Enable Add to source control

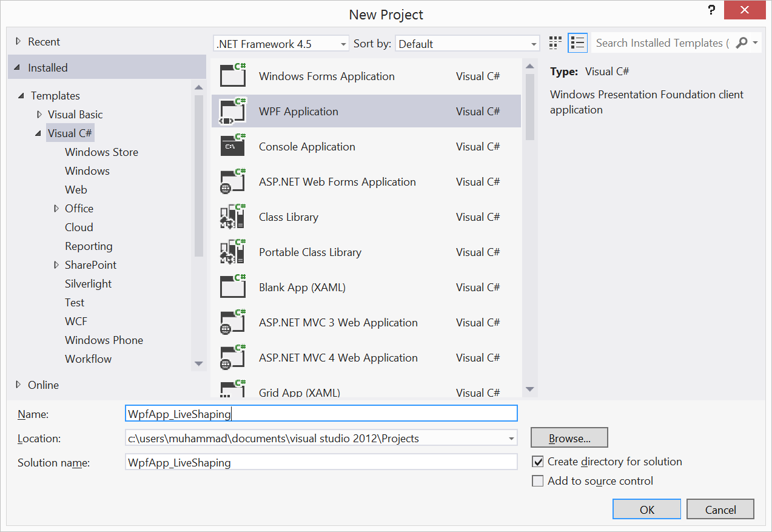pyautogui.click(x=537, y=480)
